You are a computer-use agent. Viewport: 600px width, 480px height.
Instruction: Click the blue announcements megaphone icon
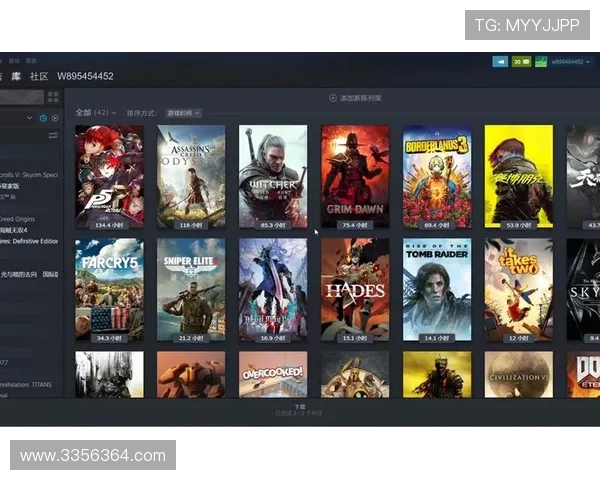click(501, 61)
